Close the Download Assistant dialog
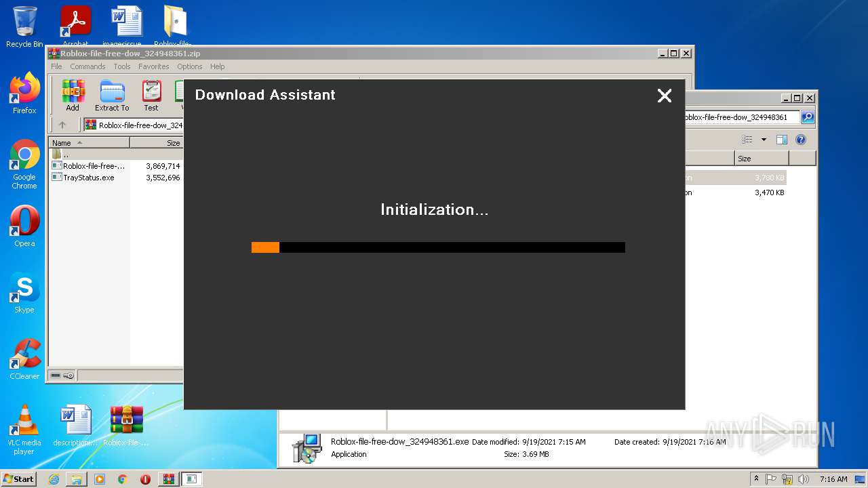This screenshot has width=868, height=488. coord(665,96)
